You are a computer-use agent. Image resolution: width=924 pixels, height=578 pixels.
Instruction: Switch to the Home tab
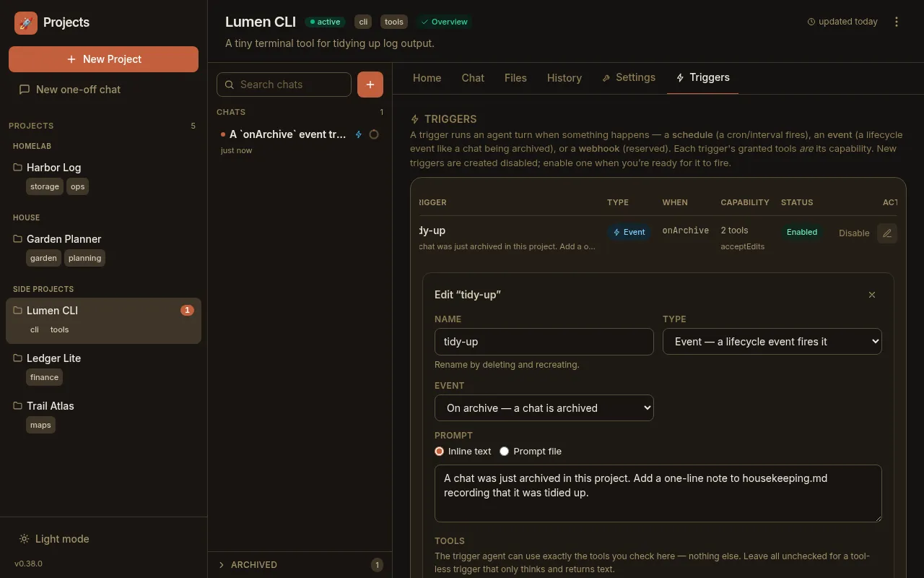coord(427,78)
